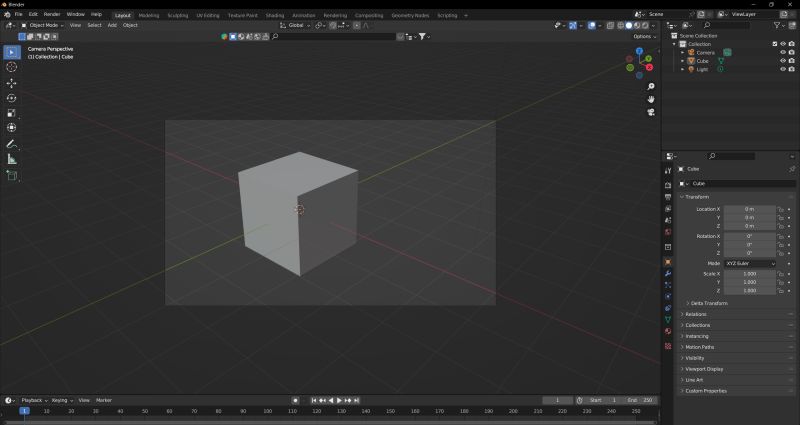The width and height of the screenshot is (800, 425).
Task: Select the Measure tool
Action: click(x=12, y=160)
